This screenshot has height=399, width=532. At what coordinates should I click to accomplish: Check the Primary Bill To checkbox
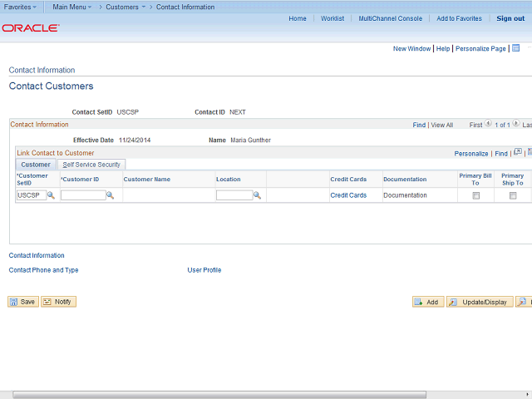coord(476,196)
